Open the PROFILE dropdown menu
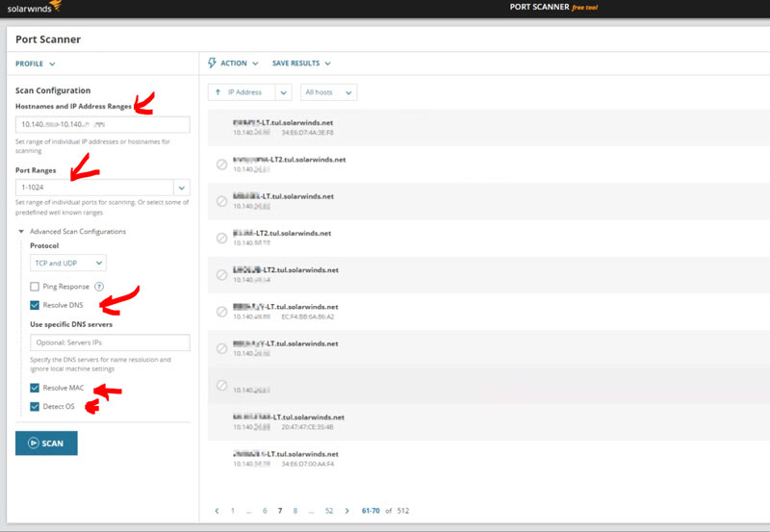Image resolution: width=770 pixels, height=532 pixels. 35,63
